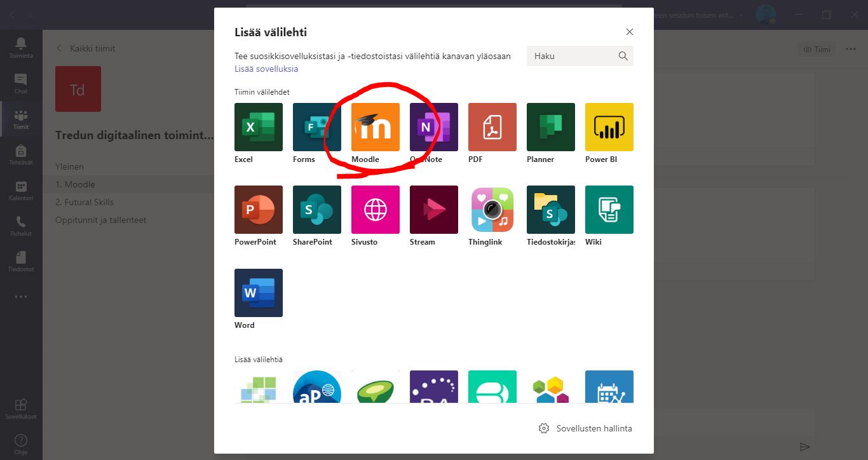Viewport: 868px width, 460px height.
Task: Click the navigate back arrow in title bar
Action: [x=12, y=15]
